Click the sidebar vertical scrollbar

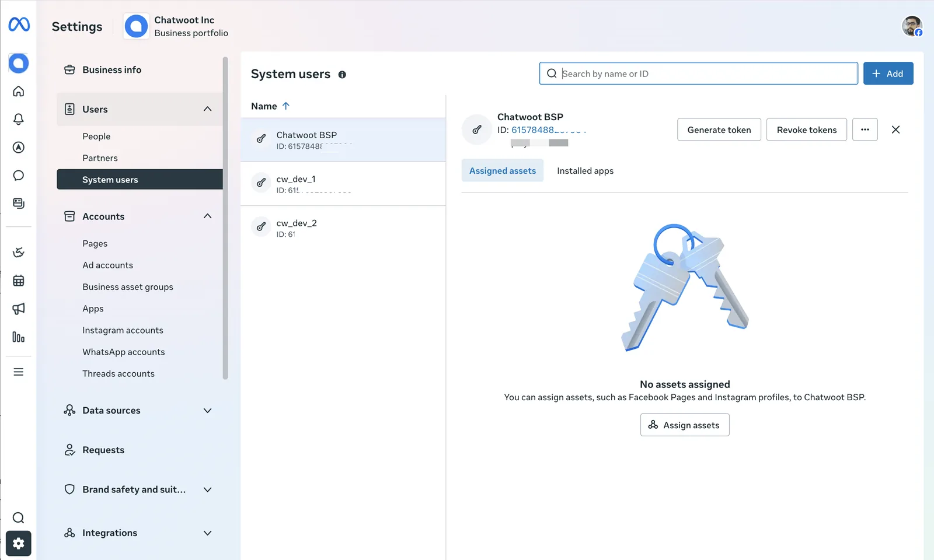[x=225, y=218]
